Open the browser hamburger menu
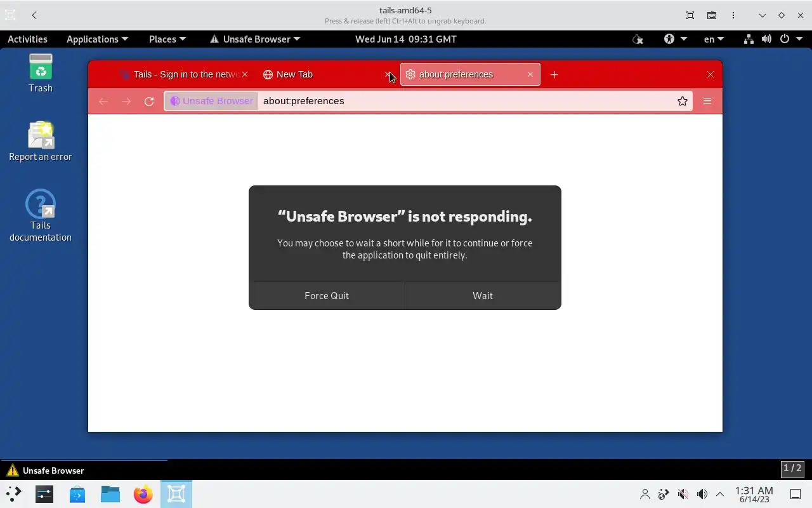Image resolution: width=812 pixels, height=508 pixels. (707, 101)
